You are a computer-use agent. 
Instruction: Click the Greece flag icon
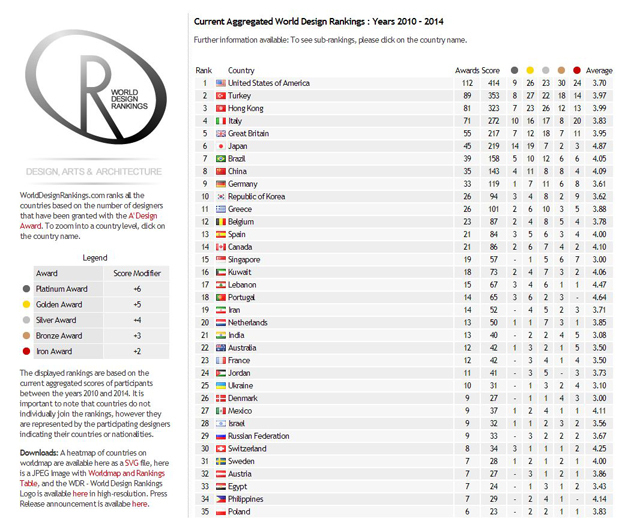(221, 209)
